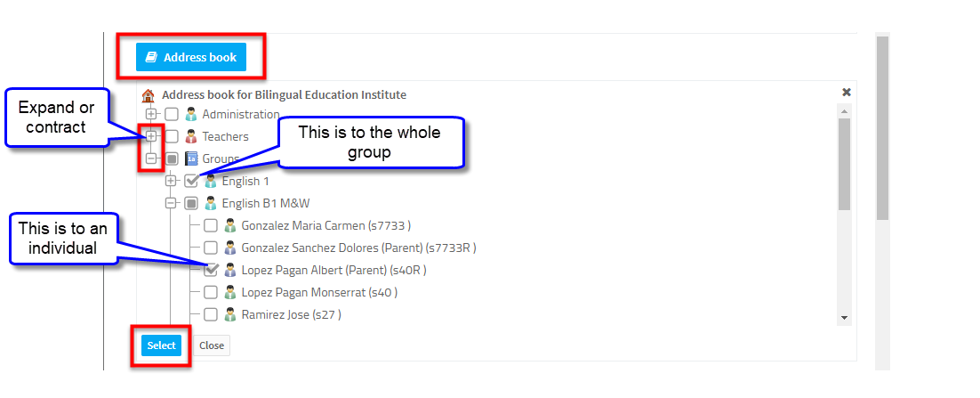
Task: Expand the Teachers tree node
Action: (151, 136)
